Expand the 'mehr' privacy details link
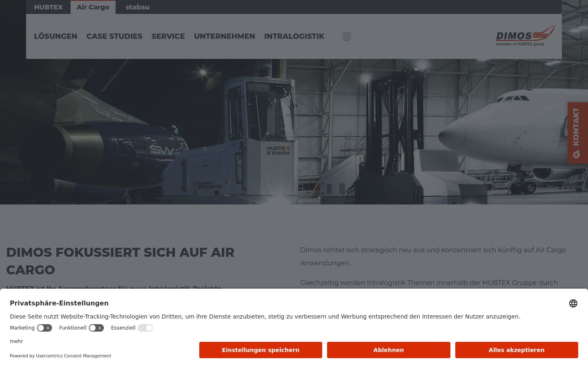 coord(16,341)
